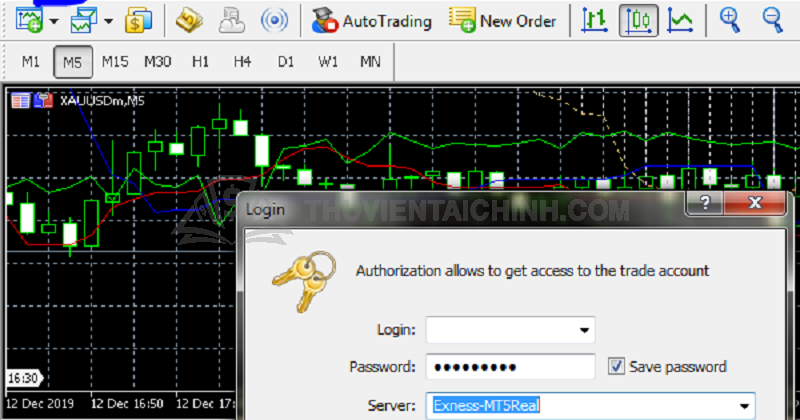
Task: Zoom out of the chart
Action: pyautogui.click(x=772, y=21)
